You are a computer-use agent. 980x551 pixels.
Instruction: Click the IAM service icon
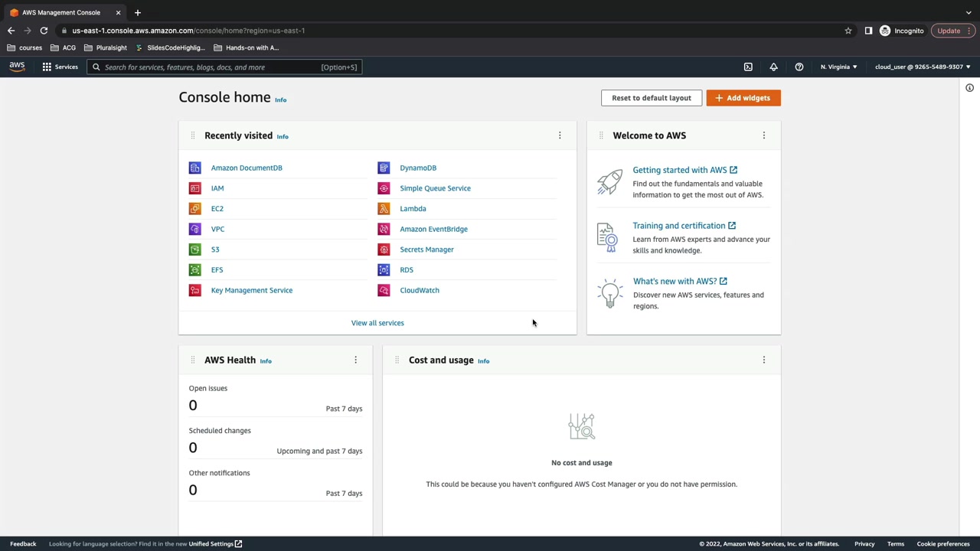(195, 188)
